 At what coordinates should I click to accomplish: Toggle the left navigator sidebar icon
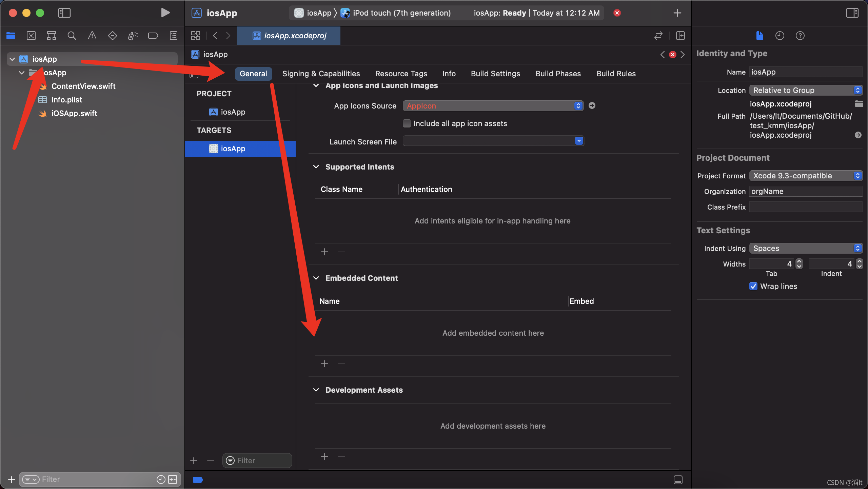point(64,13)
